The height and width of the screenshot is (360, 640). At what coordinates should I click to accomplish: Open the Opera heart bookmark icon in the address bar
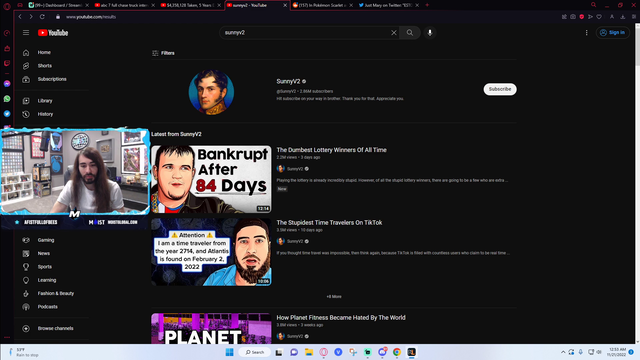(599, 17)
